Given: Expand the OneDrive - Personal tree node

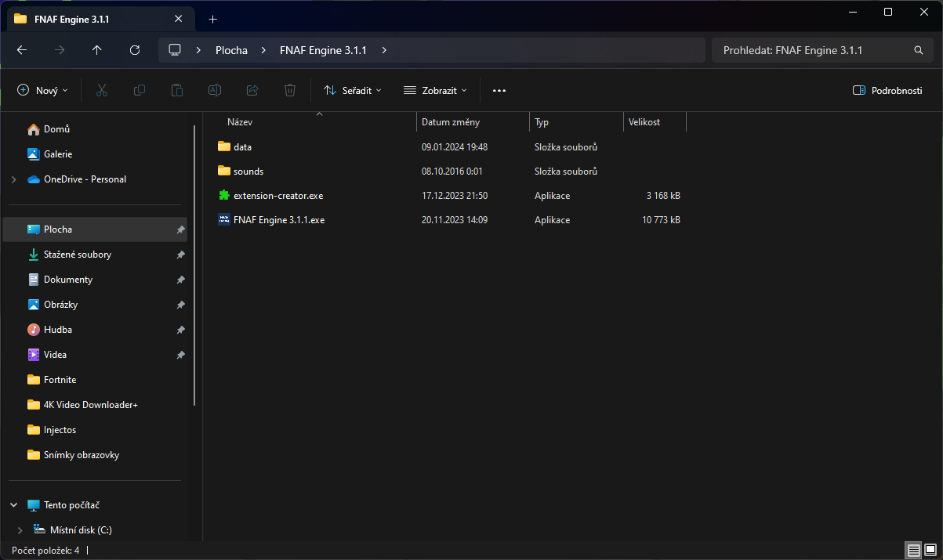Looking at the screenshot, I should [x=13, y=179].
